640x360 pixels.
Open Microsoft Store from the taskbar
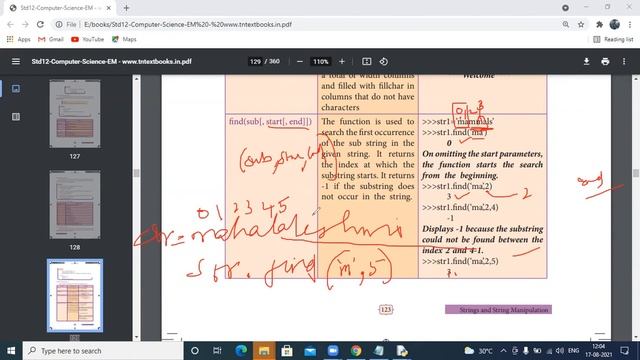(287, 351)
